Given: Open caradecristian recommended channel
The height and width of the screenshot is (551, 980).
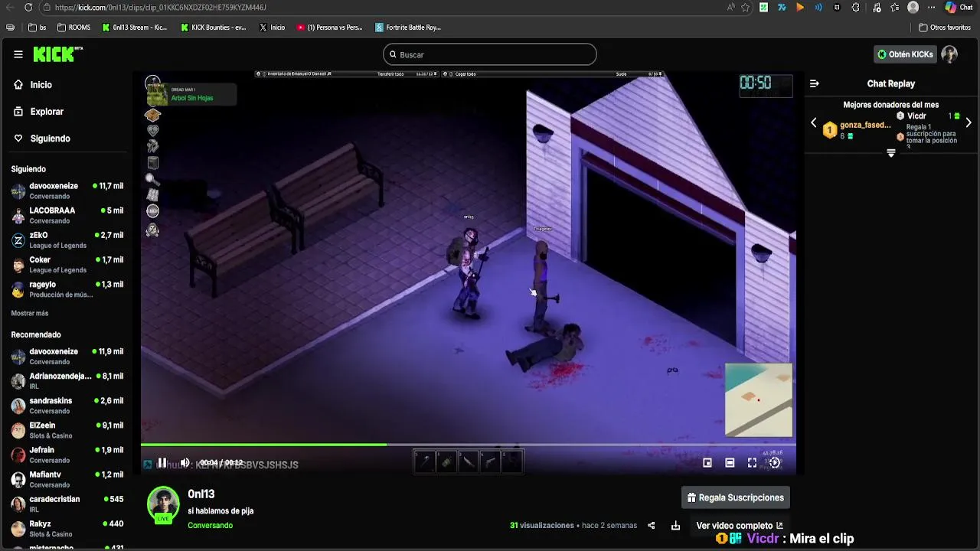Looking at the screenshot, I should coord(67,504).
